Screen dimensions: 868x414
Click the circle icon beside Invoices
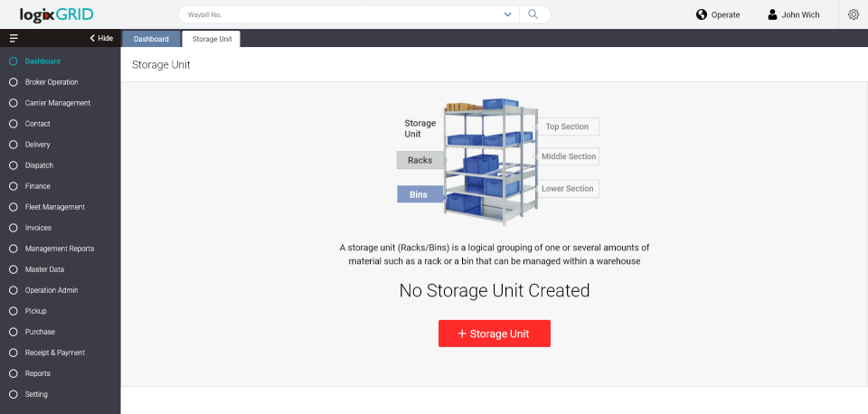pyautogui.click(x=14, y=228)
